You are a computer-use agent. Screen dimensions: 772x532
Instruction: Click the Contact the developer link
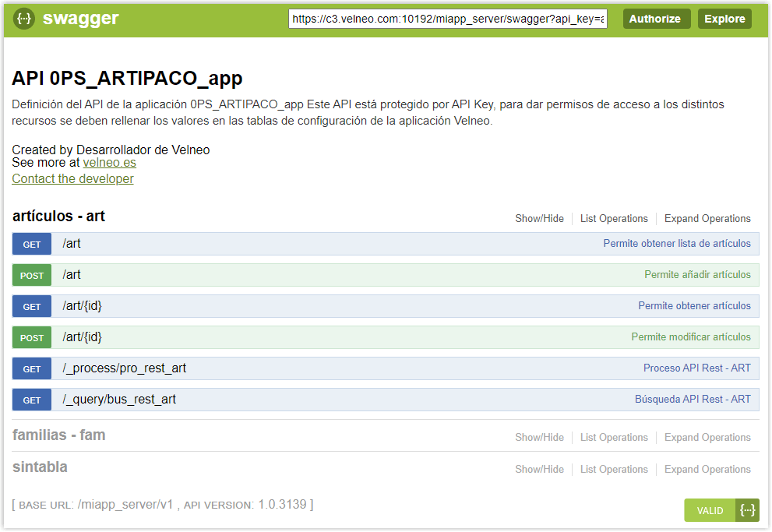[x=72, y=179]
